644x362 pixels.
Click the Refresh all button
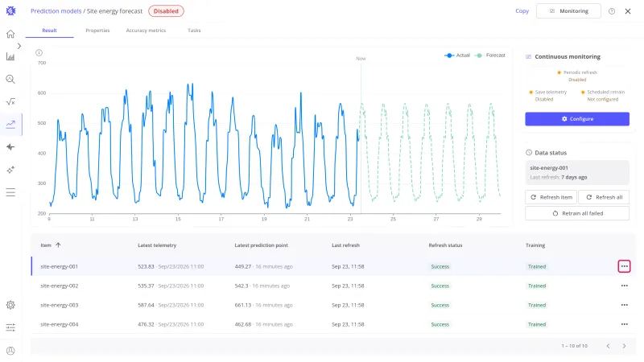(604, 197)
